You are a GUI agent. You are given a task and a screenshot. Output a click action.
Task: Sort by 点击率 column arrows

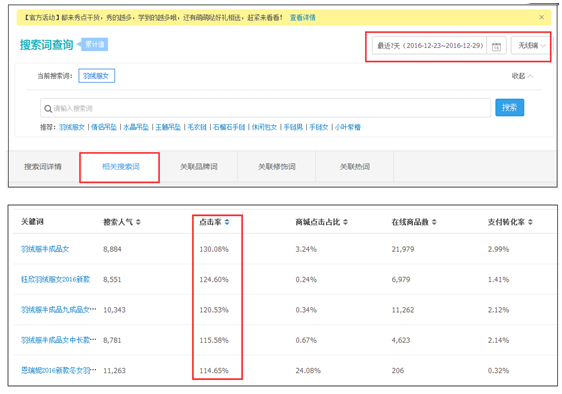(227, 222)
